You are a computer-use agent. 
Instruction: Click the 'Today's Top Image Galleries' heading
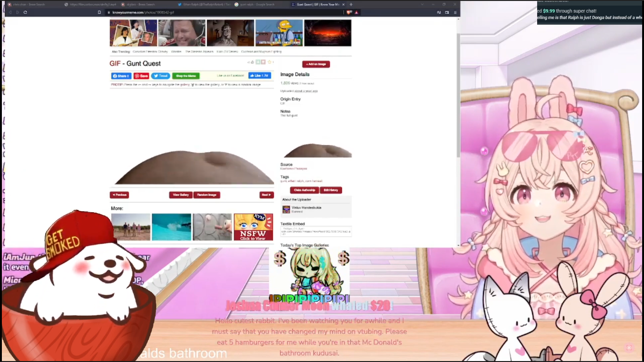[x=305, y=245]
